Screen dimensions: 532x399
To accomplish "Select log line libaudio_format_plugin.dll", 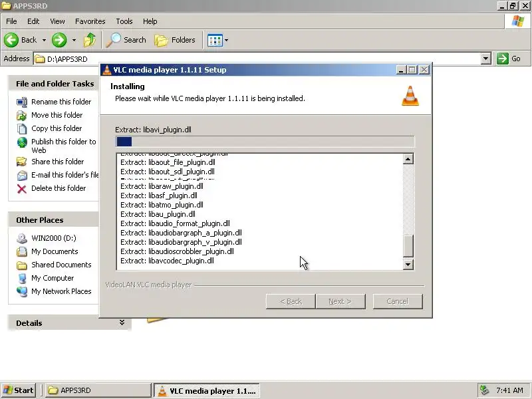I will (175, 223).
